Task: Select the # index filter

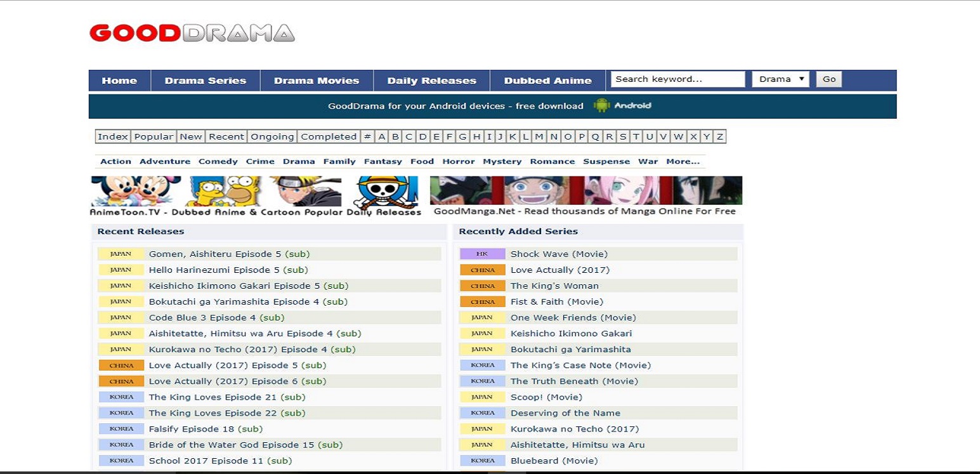Action: click(367, 136)
